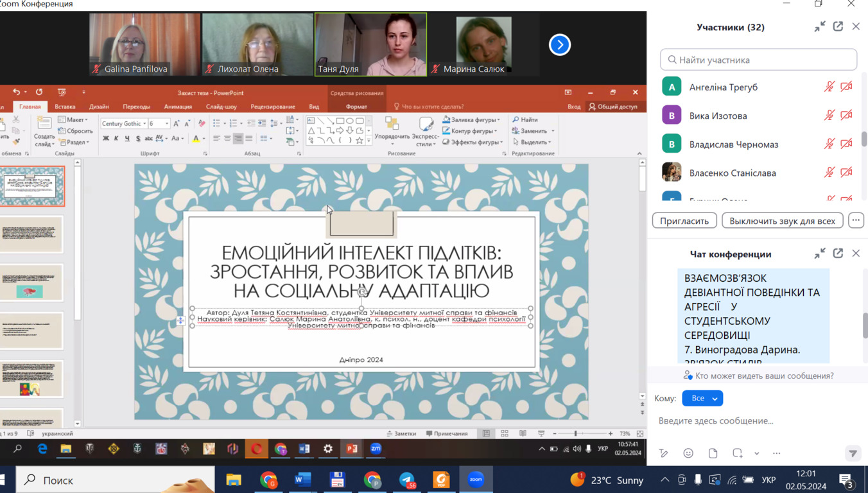Click Найти in editing group
The width and height of the screenshot is (868, 493).
coord(525,120)
